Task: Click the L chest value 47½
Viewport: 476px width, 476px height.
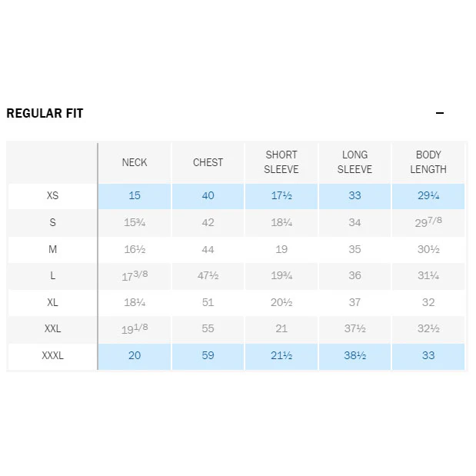Action: 208,275
